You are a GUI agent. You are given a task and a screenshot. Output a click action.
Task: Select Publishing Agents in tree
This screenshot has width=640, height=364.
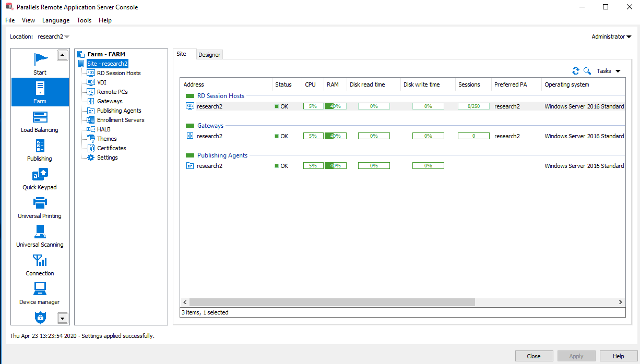119,111
